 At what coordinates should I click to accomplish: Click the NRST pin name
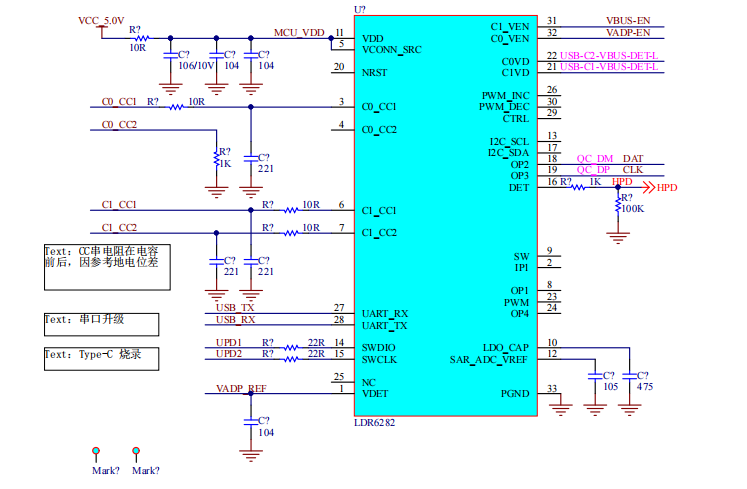(374, 73)
